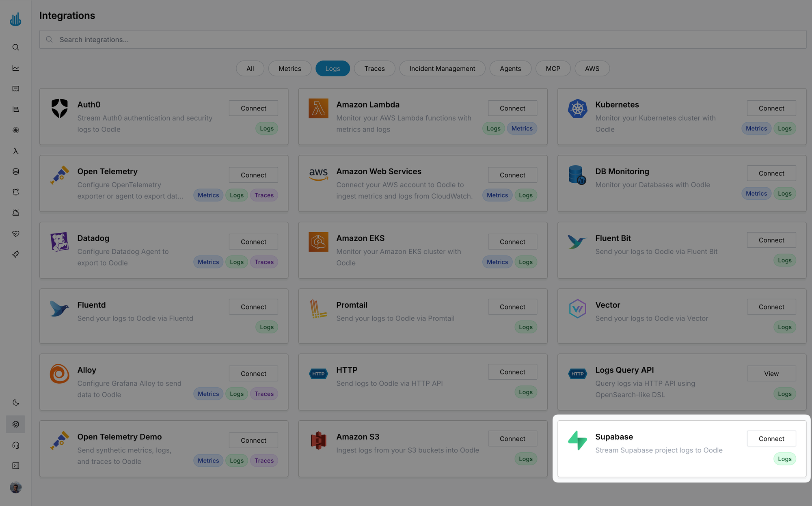Select the Metrics filter tab
The image size is (812, 506).
tap(289, 69)
